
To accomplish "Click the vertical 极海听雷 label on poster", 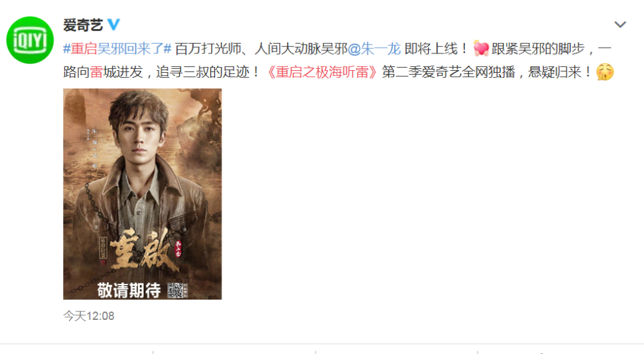I will (103, 248).
